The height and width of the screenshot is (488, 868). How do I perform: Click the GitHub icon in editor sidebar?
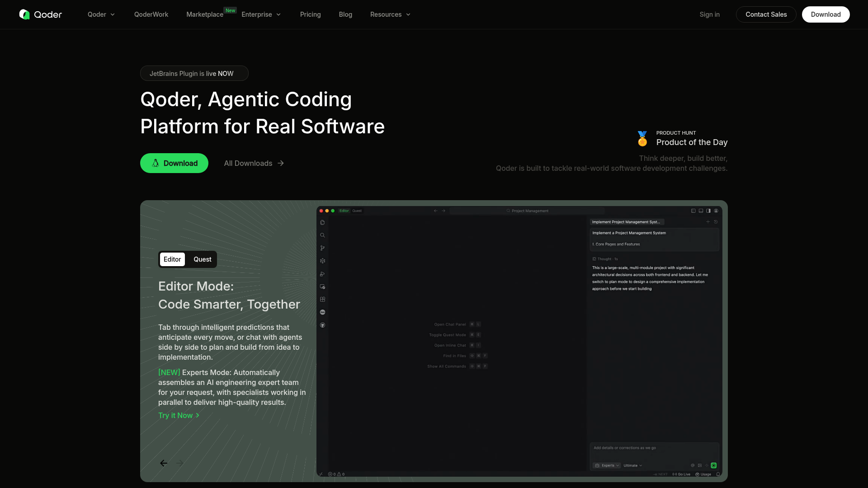(322, 325)
